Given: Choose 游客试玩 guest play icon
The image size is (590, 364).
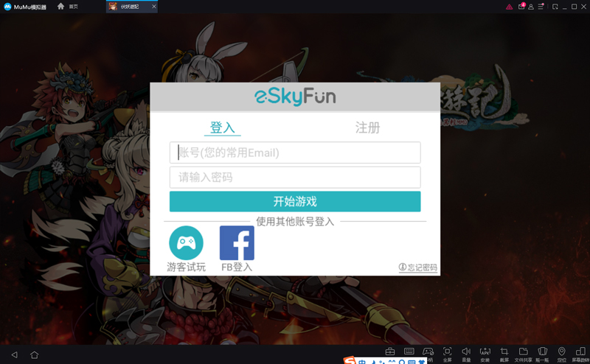Looking at the screenshot, I should click(187, 243).
